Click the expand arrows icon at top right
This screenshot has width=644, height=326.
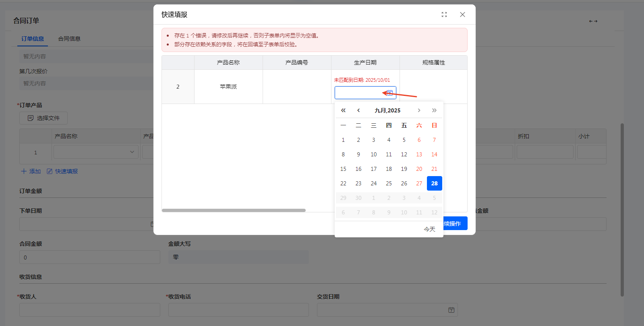[593, 21]
